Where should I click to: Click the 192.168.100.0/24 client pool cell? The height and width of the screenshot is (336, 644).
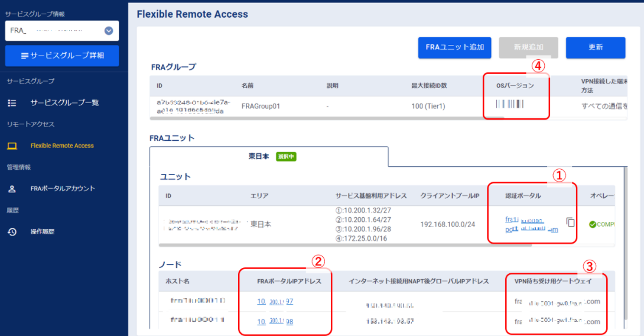point(447,225)
